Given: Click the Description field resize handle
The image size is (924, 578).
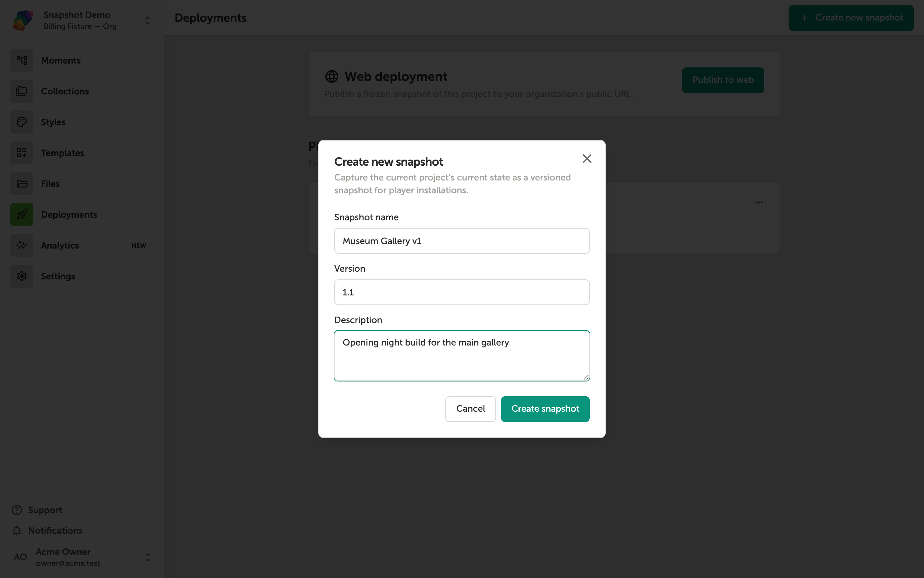Looking at the screenshot, I should pyautogui.click(x=586, y=377).
